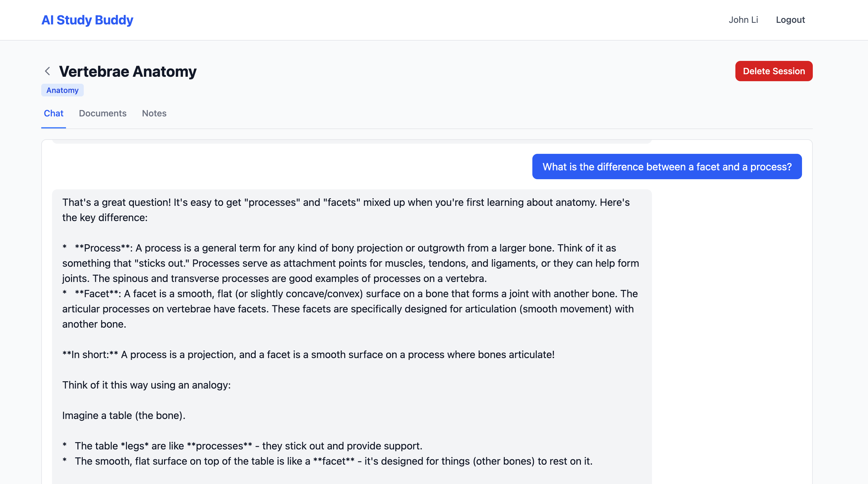This screenshot has width=868, height=484.
Task: Open John Li's account name
Action: click(743, 20)
